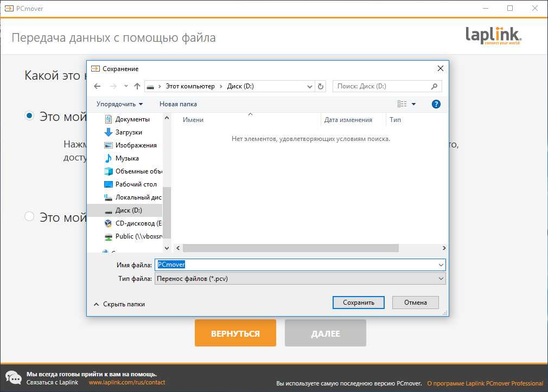Open the view options dropdown arrow
The width and height of the screenshot is (548, 392).
pyautogui.click(x=413, y=104)
